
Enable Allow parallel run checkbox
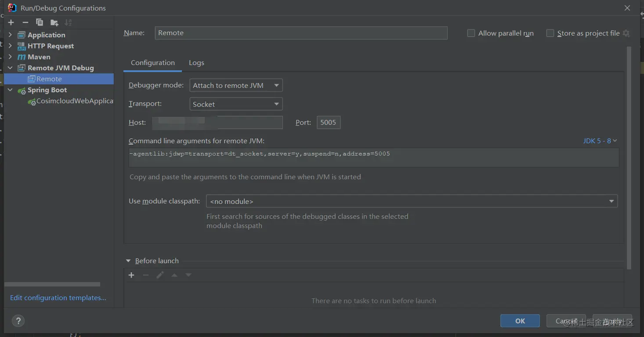click(471, 33)
